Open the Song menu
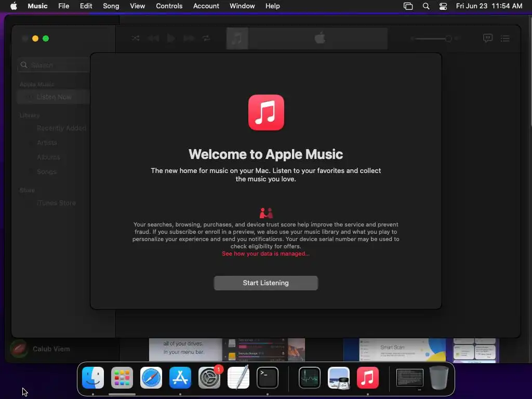Viewport: 532px width, 399px height. (x=111, y=6)
